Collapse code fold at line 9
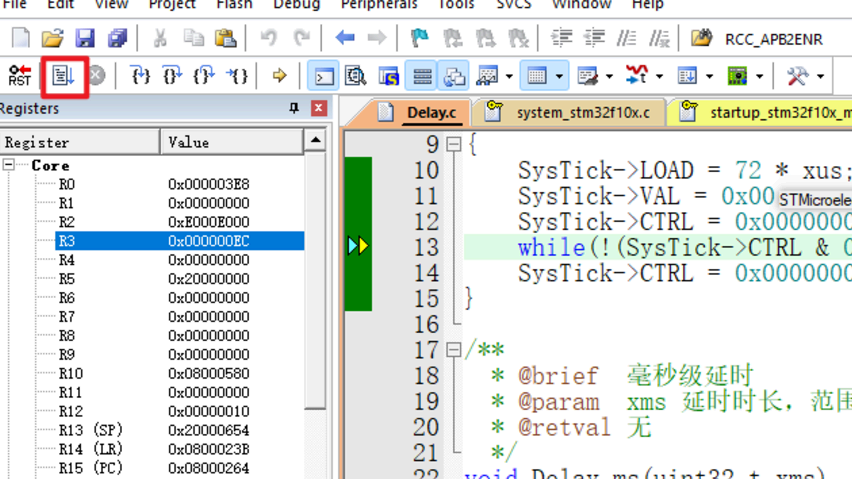 pyautogui.click(x=454, y=144)
